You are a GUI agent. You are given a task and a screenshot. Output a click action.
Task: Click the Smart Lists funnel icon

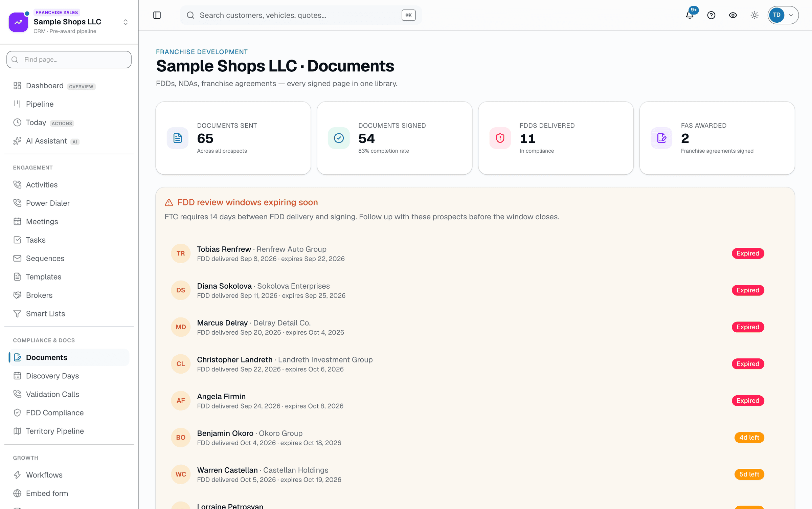coord(17,314)
